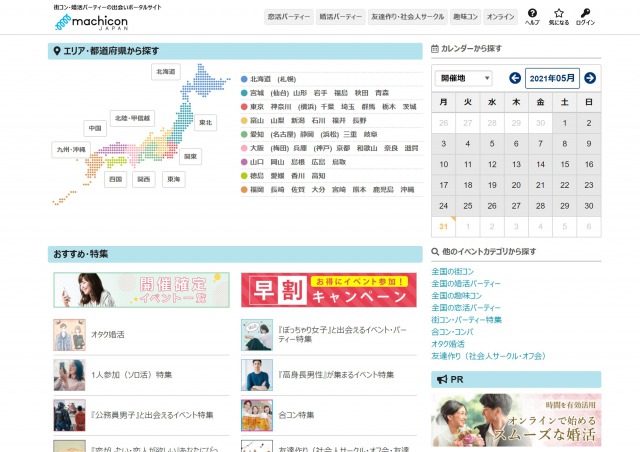Select the 関東 map label
This screenshot has height=452, width=640.
190,156
